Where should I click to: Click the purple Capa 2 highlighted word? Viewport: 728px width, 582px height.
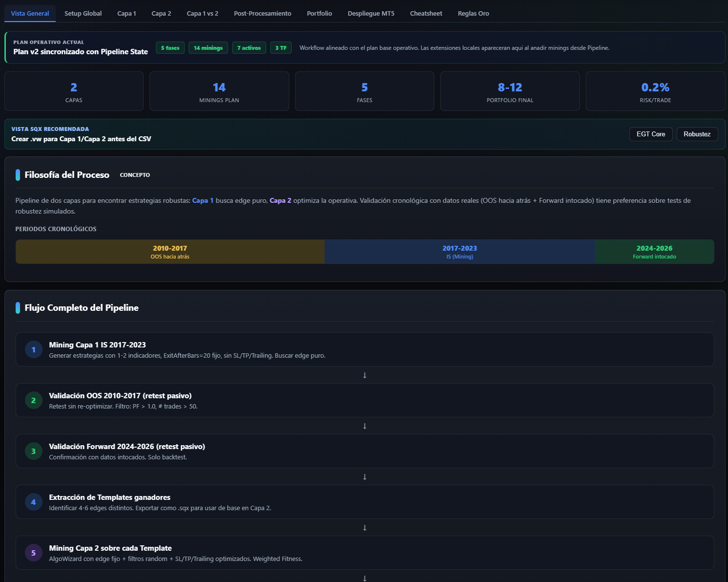[x=280, y=200]
